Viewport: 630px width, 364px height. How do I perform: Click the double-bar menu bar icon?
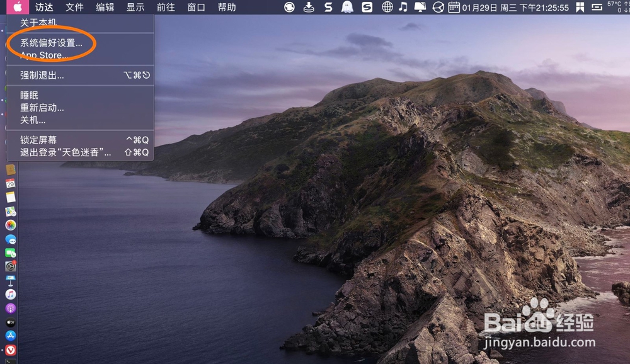pyautogui.click(x=597, y=7)
